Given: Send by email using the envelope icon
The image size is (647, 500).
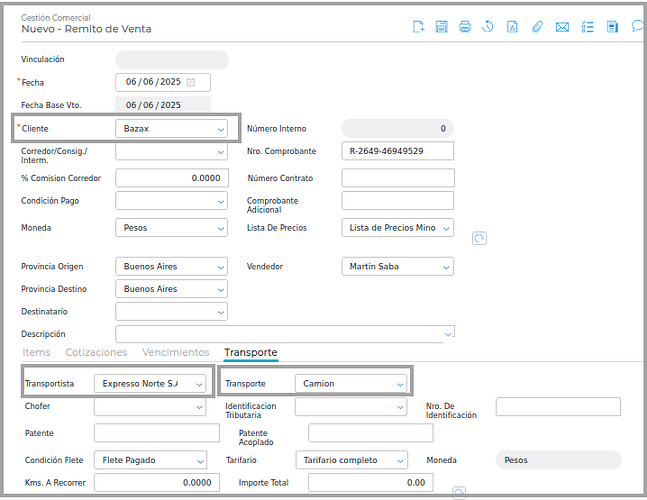Looking at the screenshot, I should [x=562, y=27].
